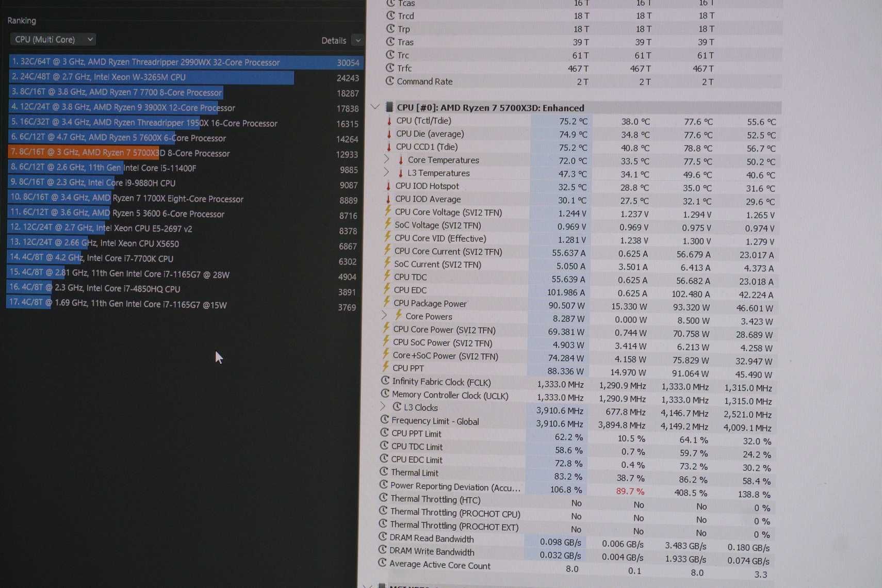Viewport: 882px width, 588px height.
Task: Click lightning icon beside CPU Package Power
Action: point(386,302)
